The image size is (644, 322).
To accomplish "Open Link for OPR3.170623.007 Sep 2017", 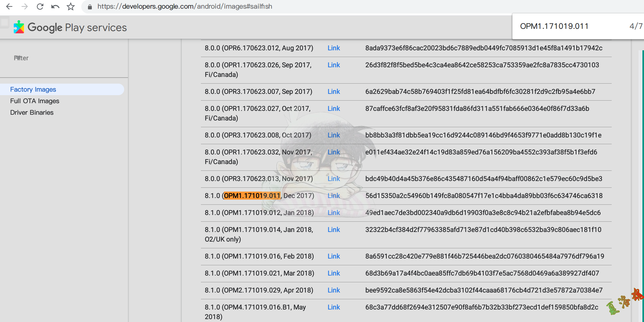I will (333, 92).
